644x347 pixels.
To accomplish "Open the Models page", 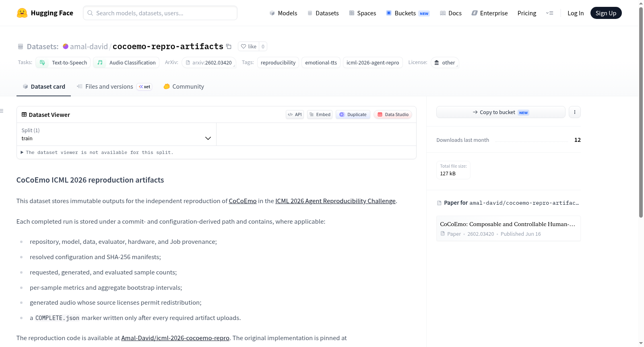I will [x=283, y=13].
